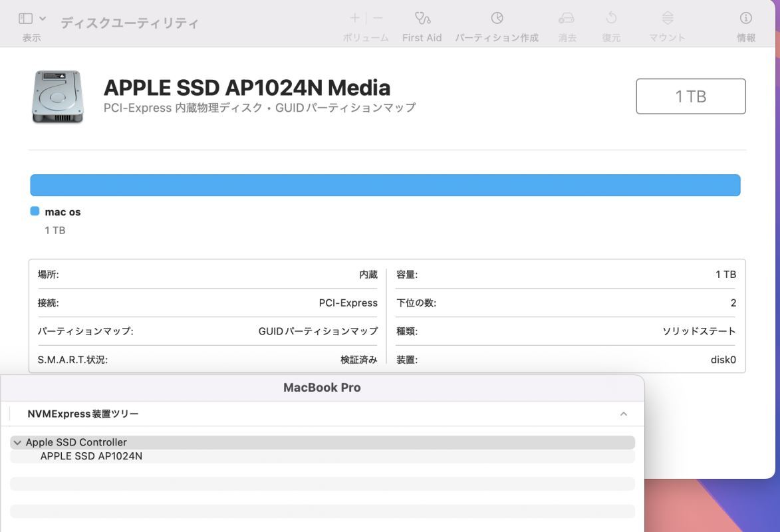780x532 pixels.
Task: Collapse the NVMExpress装置ツリー section
Action: [x=623, y=414]
